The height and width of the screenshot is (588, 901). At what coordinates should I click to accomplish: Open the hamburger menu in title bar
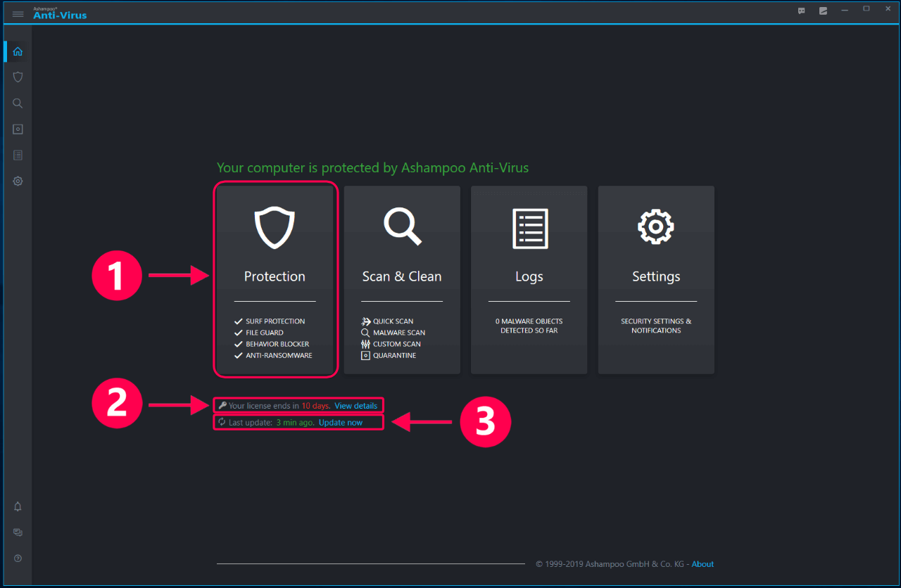click(18, 14)
